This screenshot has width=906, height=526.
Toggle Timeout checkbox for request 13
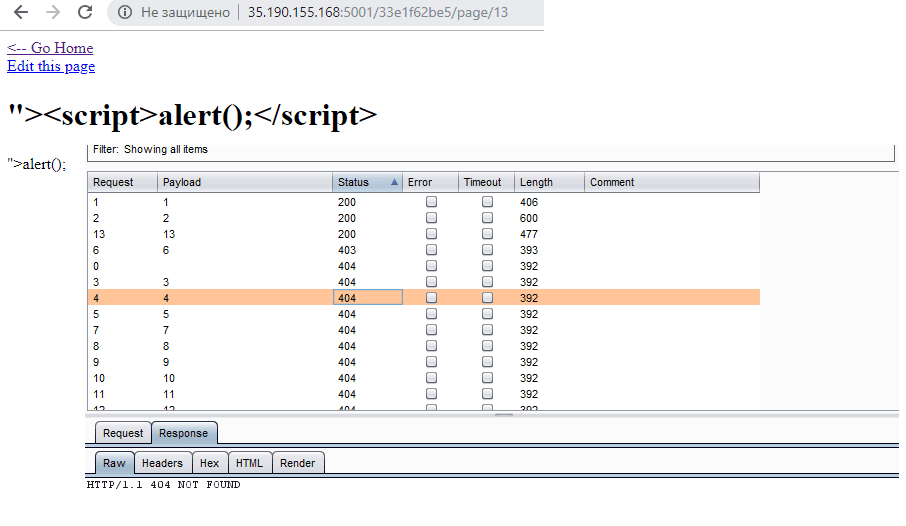pyautogui.click(x=488, y=234)
